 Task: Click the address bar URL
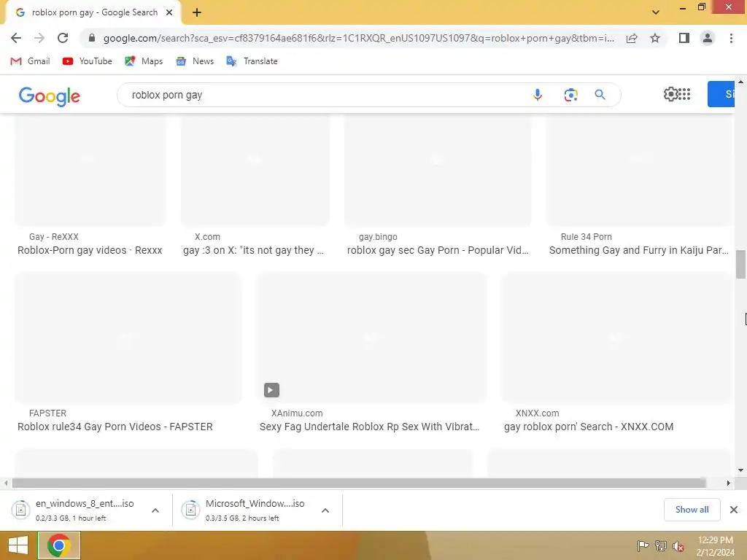pyautogui.click(x=358, y=38)
